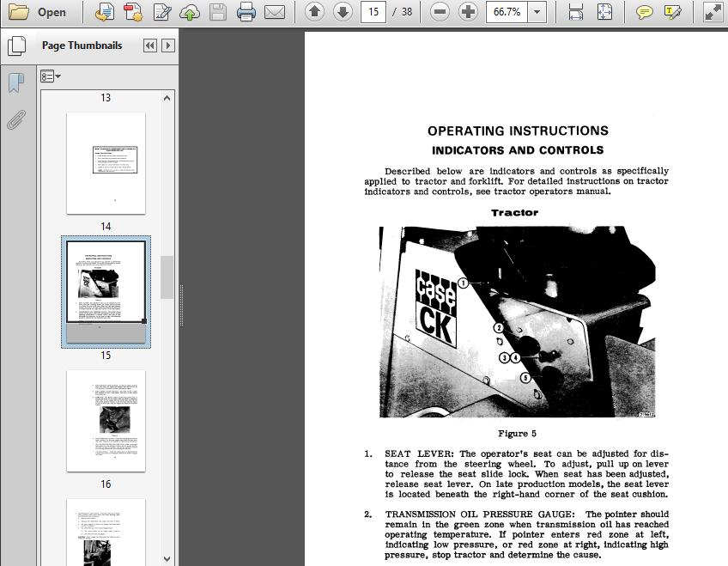Click the expand panel right arrow

pyautogui.click(x=168, y=46)
